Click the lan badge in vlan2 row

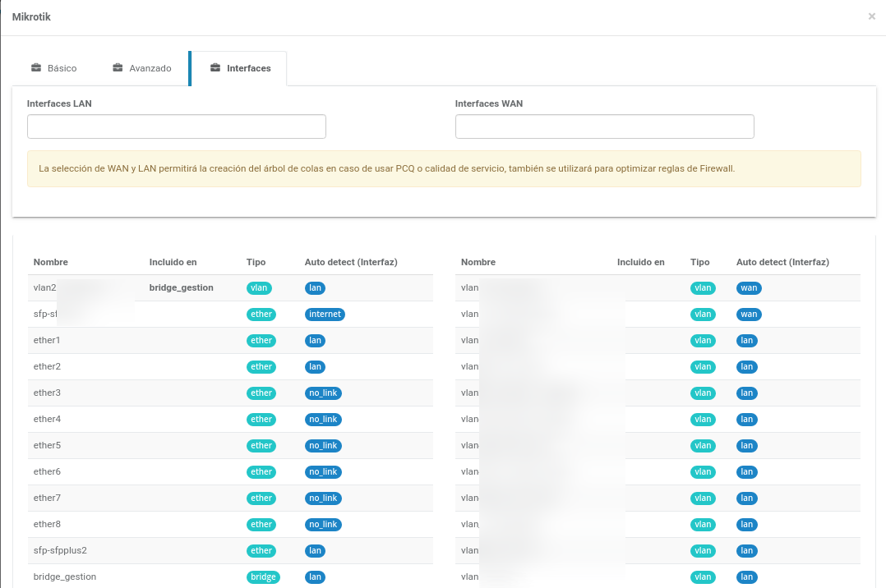pos(316,288)
